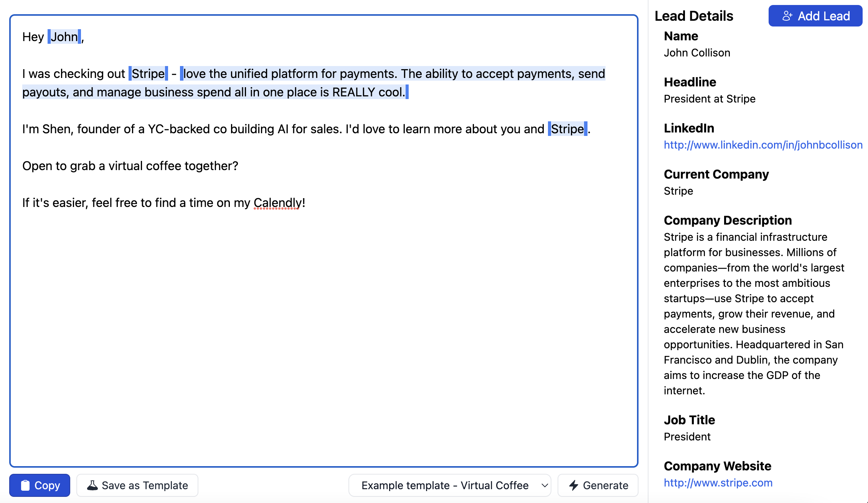Select the highlighted John name variable
868x503 pixels.
click(64, 37)
